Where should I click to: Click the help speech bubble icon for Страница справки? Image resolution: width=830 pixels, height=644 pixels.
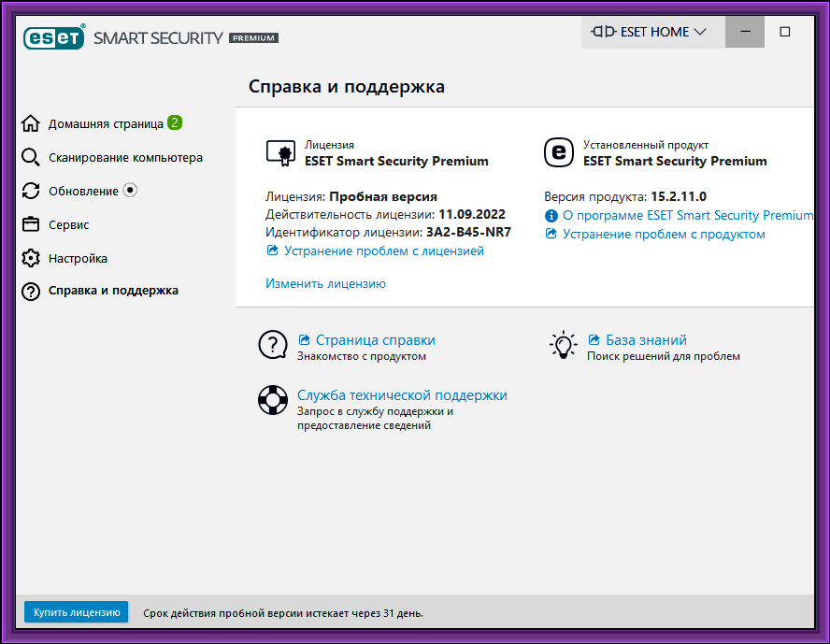tap(273, 345)
